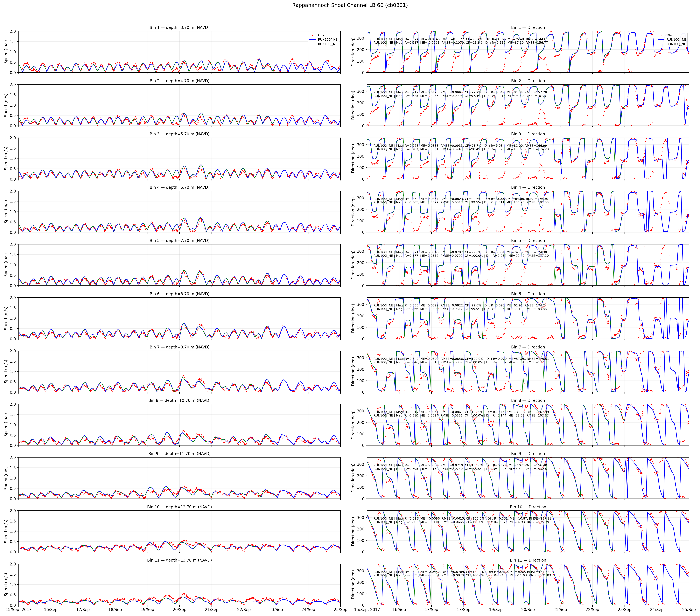This screenshot has height=616, width=700.
Task: Click the 'Bin 6 — Direction' subplot title
Action: (x=528, y=294)
